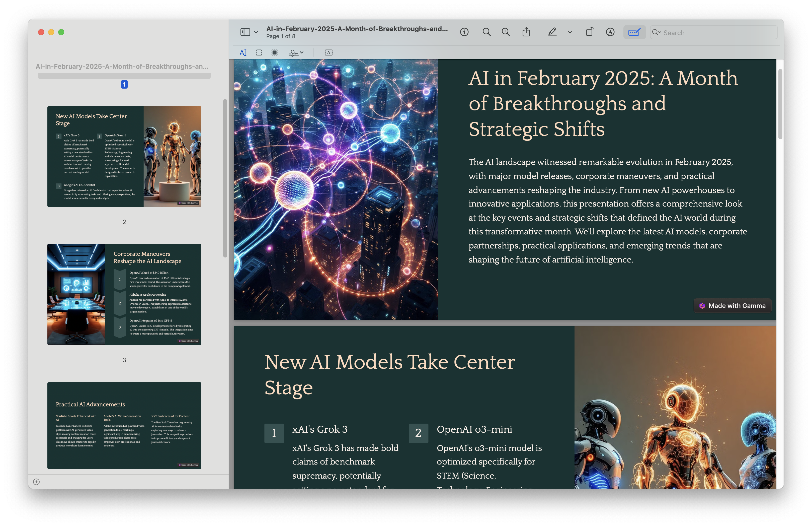
Task: Expand the sidebar view options chevron
Action: pos(256,32)
